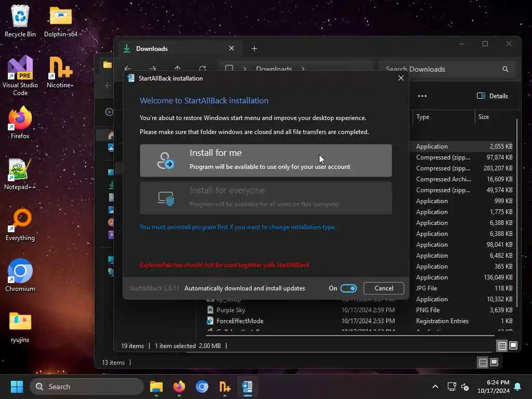
Task: Open the folder icon in back Explorer window
Action: tap(107, 64)
